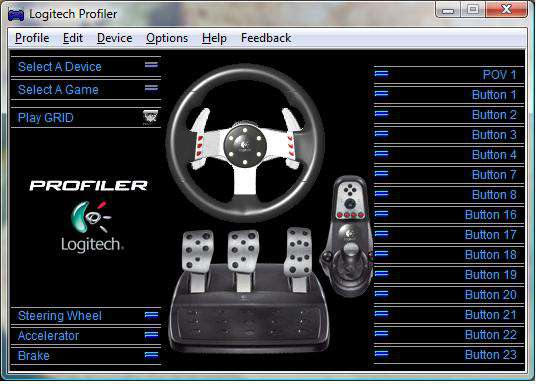536x384 pixels.
Task: Open the Device menu
Action: click(115, 38)
